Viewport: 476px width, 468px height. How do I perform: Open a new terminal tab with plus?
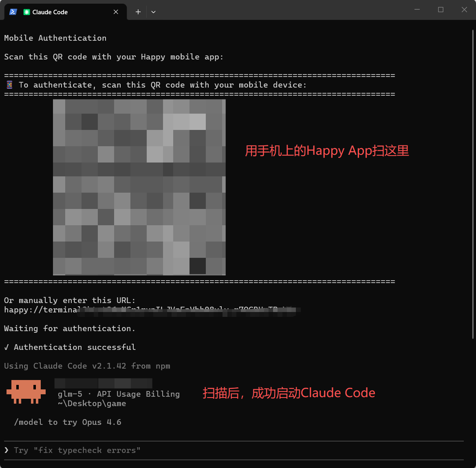138,12
